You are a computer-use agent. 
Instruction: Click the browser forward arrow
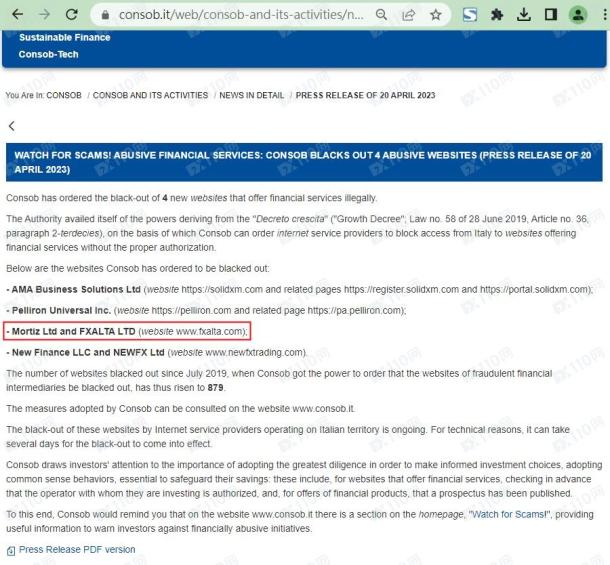44,15
